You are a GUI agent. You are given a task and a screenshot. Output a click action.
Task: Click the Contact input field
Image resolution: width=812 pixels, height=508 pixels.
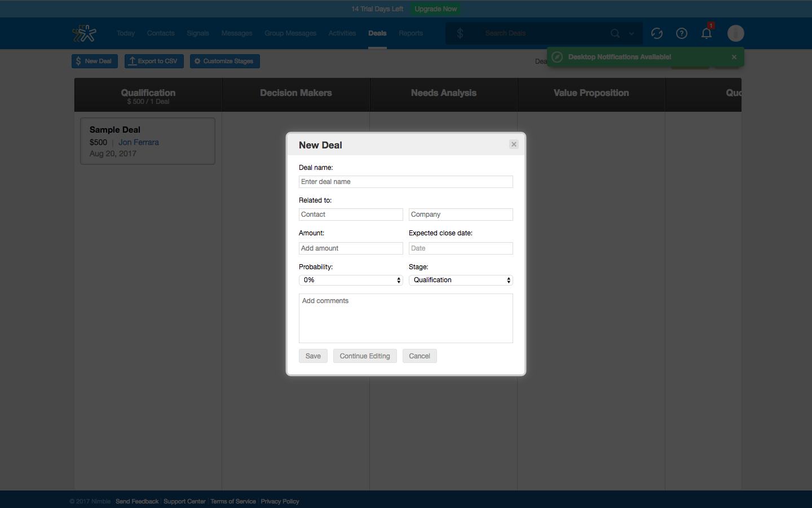(351, 214)
